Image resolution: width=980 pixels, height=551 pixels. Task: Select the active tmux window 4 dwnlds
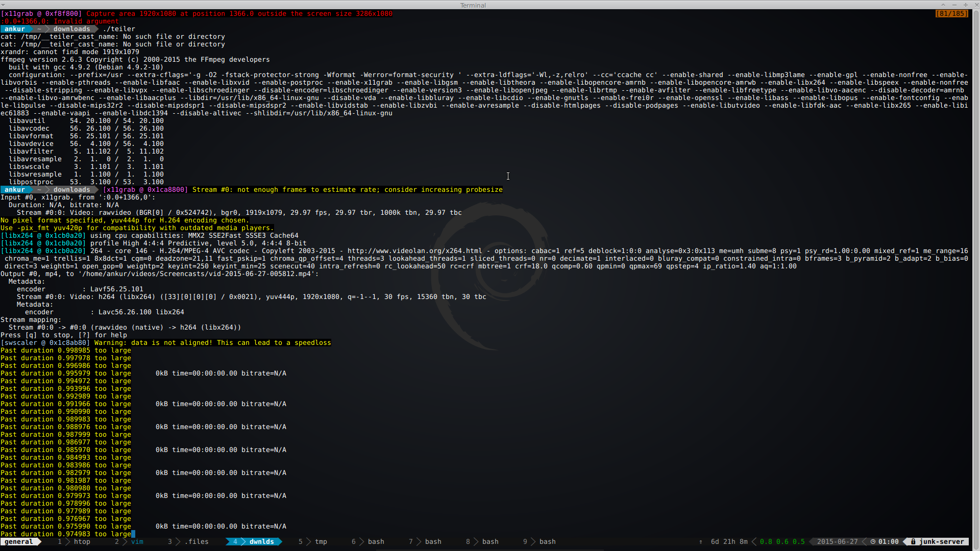click(x=254, y=542)
